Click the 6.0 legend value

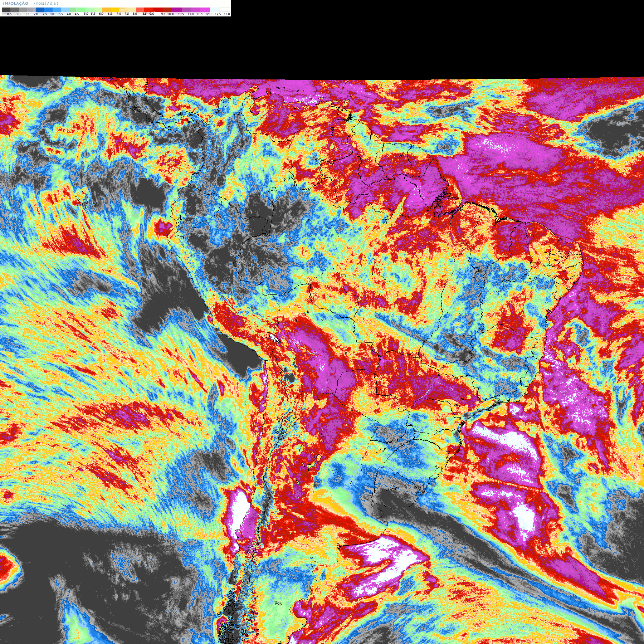101,14
